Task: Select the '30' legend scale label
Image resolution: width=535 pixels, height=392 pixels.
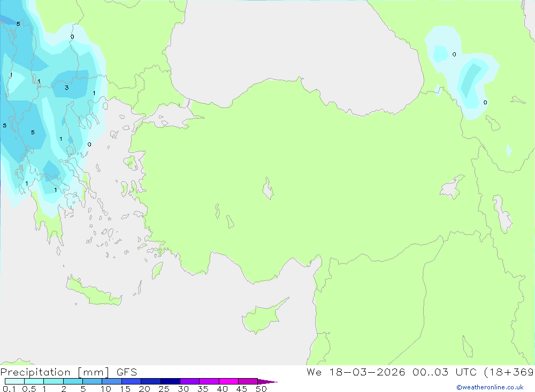Action: [x=183, y=389]
